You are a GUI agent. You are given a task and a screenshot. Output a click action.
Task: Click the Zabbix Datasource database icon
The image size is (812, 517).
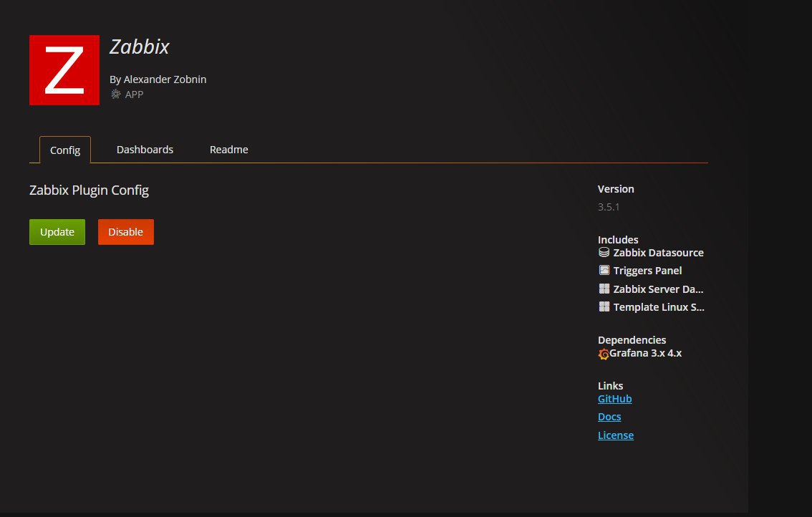[x=604, y=252]
